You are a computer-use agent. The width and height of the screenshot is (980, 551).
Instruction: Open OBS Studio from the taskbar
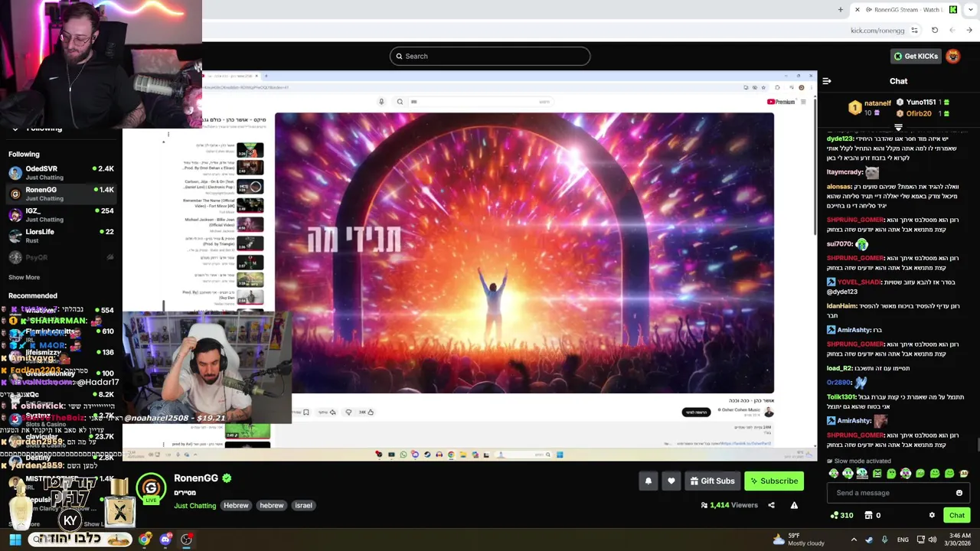186,540
